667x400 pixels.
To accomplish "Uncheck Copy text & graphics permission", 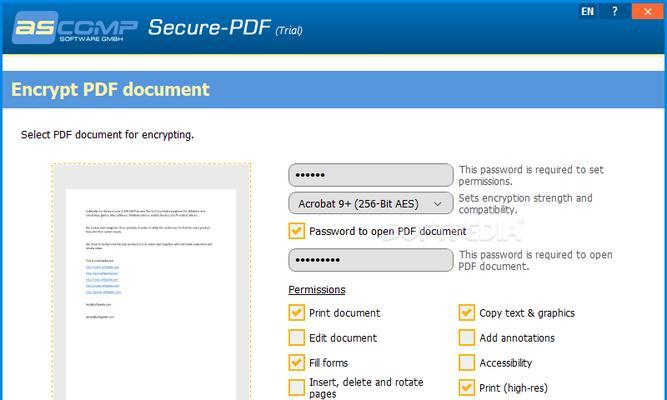I will click(467, 313).
